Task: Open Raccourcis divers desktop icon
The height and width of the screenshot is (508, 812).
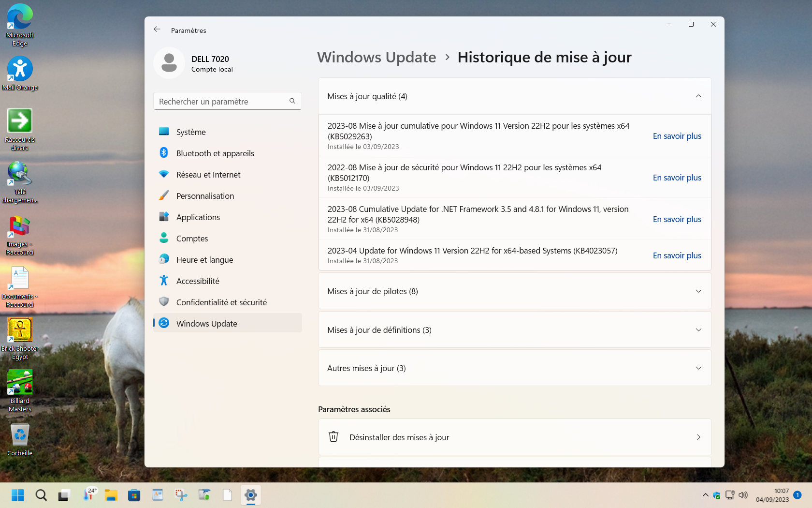Action: coord(20,130)
